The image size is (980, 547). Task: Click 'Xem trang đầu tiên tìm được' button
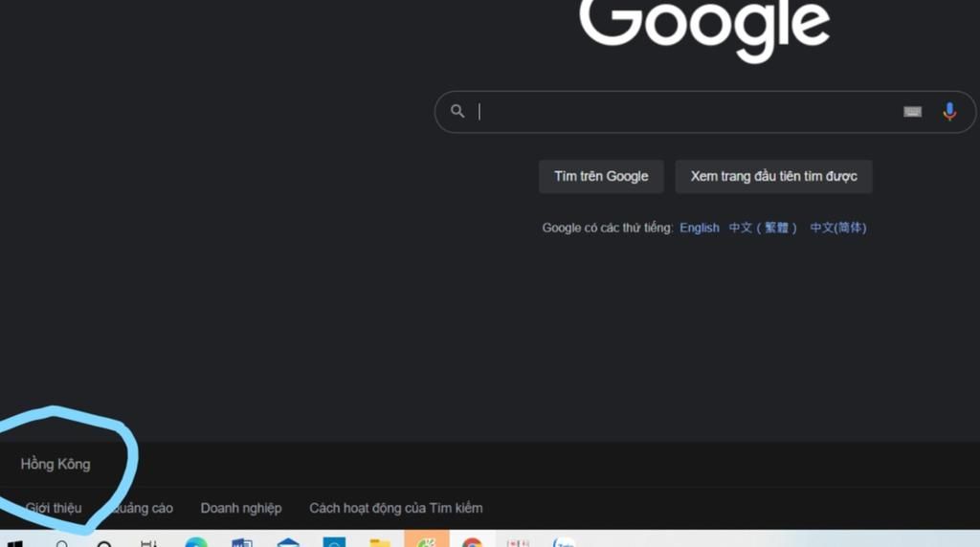(773, 176)
